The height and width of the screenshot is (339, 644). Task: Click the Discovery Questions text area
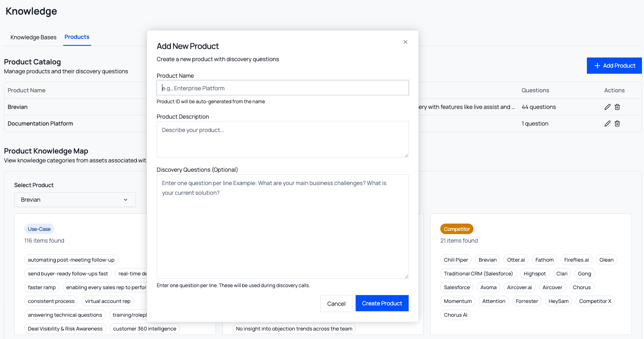(x=283, y=226)
